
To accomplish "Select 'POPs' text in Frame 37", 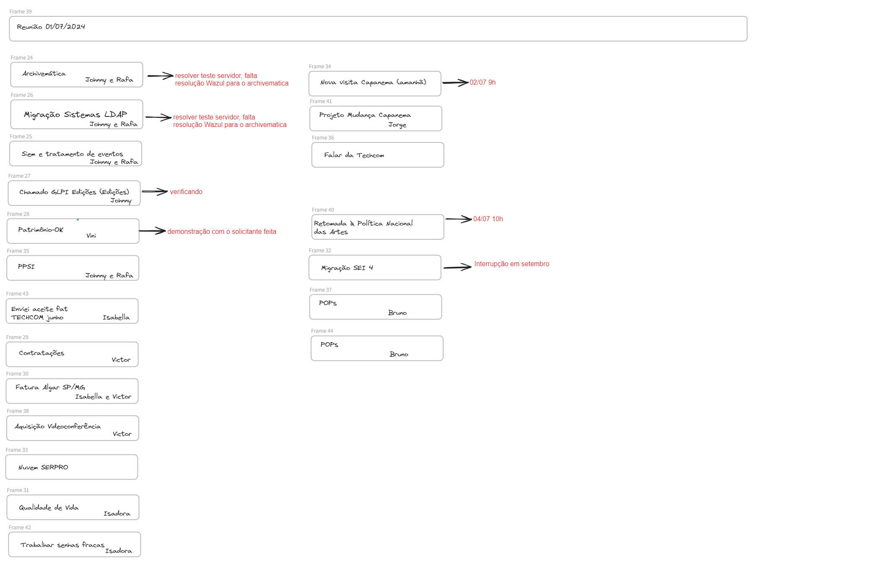I will pyautogui.click(x=328, y=303).
